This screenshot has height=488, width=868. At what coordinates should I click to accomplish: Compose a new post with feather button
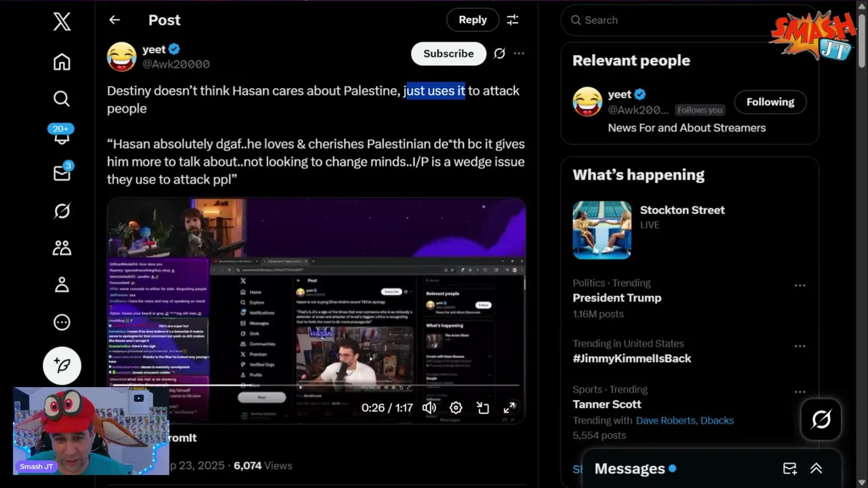(62, 365)
